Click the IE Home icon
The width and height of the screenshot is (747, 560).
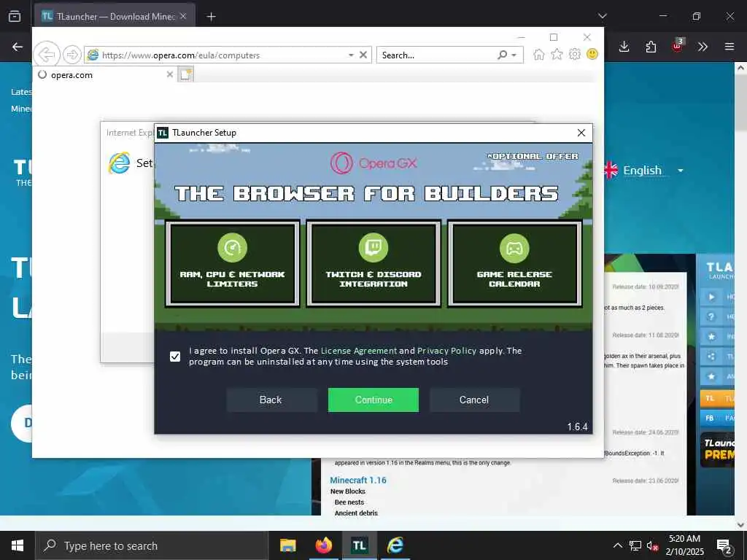tap(539, 54)
